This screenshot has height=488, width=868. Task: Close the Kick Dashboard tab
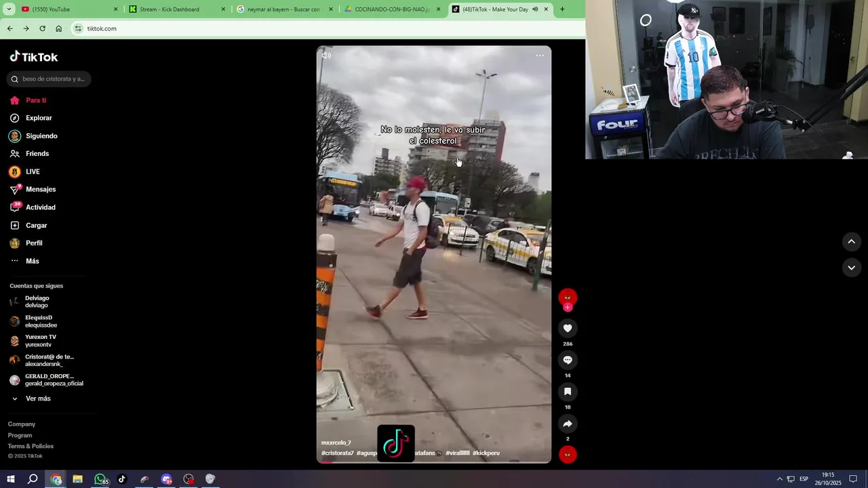click(x=223, y=9)
